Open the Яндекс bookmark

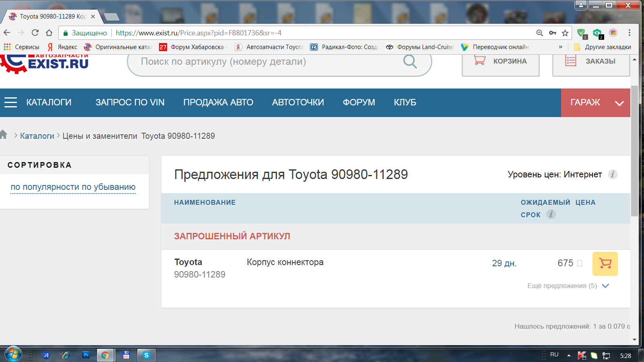(62, 47)
